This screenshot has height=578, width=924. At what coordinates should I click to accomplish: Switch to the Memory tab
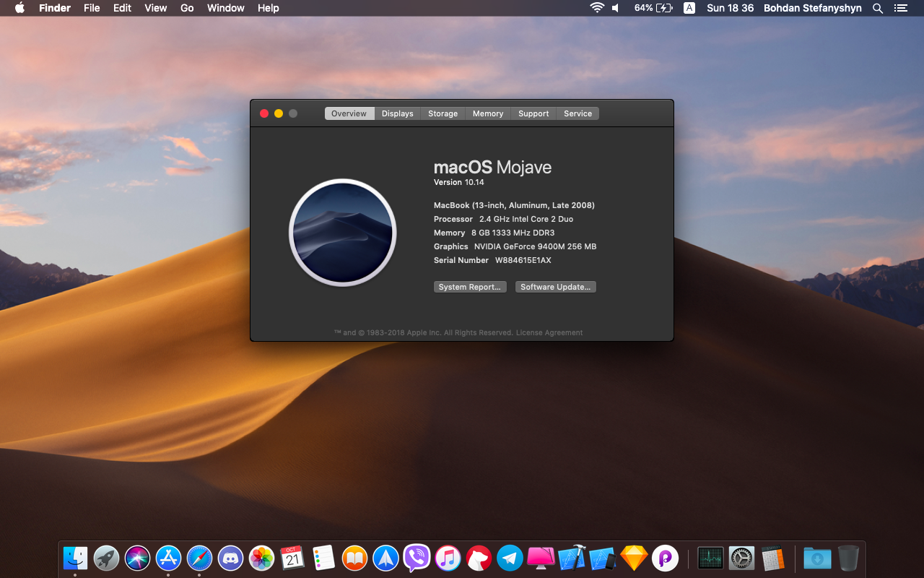pos(488,113)
